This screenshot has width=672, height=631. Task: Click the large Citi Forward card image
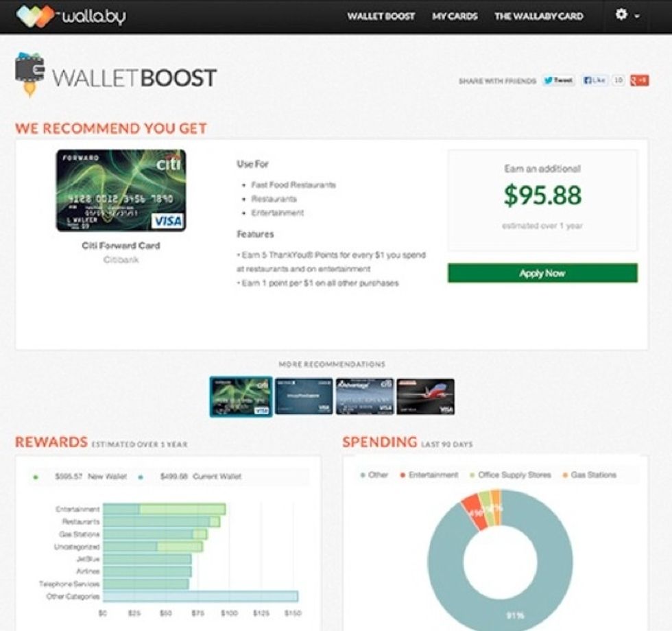[x=121, y=191]
